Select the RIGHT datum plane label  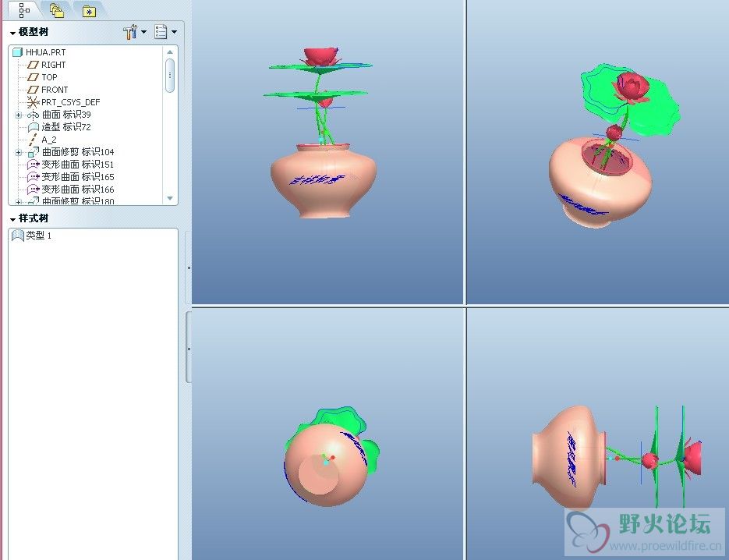coord(54,65)
